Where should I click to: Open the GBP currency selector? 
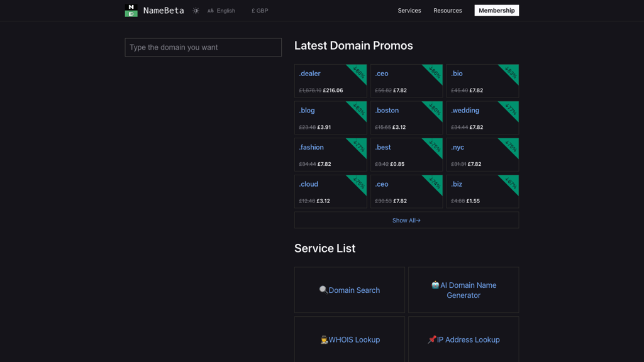(x=260, y=11)
